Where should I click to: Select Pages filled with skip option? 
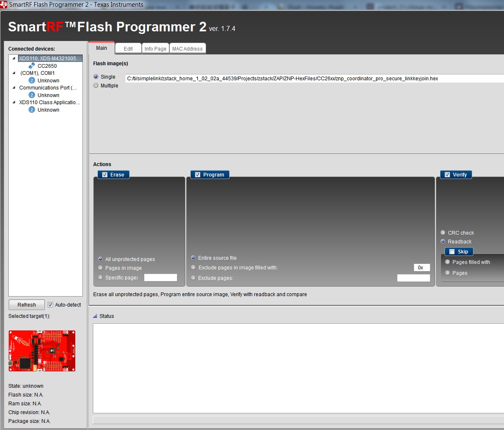[448, 262]
